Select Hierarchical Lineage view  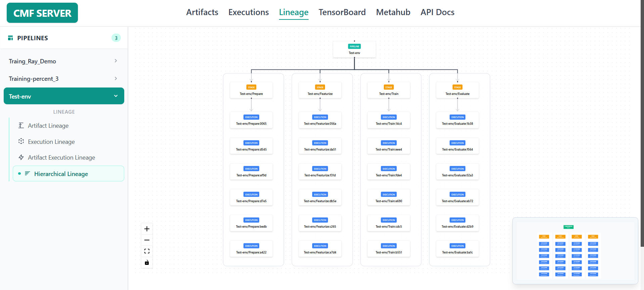point(68,174)
